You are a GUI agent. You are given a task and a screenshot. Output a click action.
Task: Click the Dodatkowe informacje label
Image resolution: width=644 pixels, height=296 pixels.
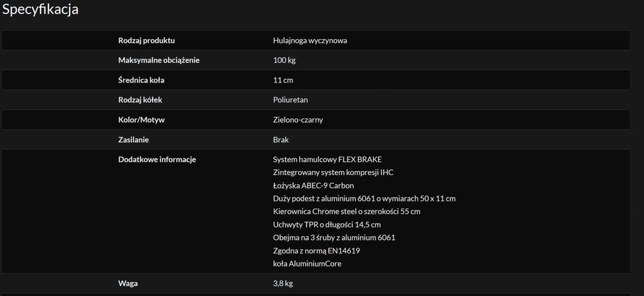coord(157,160)
